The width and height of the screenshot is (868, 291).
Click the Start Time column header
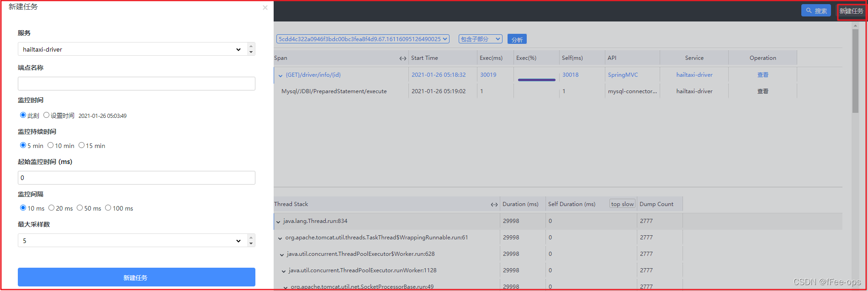coord(424,58)
